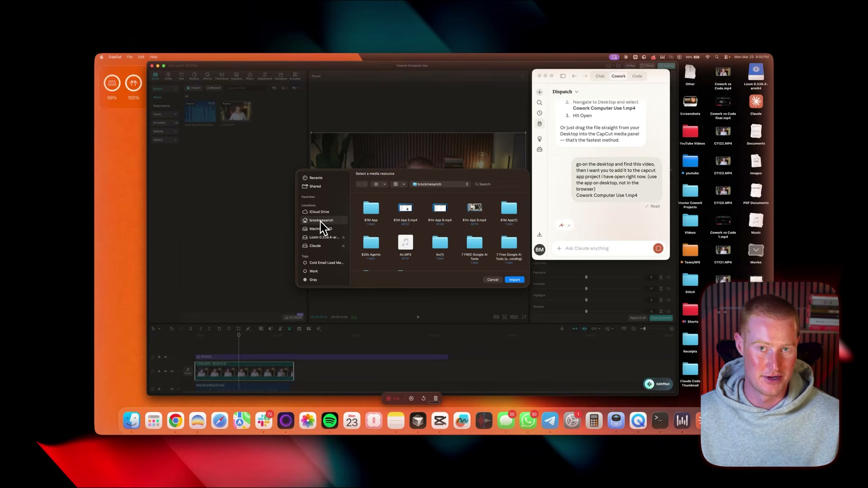Viewport: 868px width, 488px height.
Task: Click the Spotify icon in the Dock
Action: (330, 421)
